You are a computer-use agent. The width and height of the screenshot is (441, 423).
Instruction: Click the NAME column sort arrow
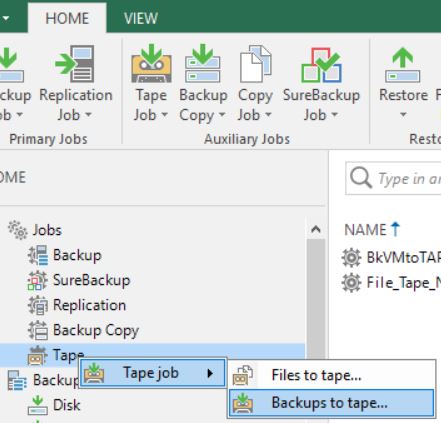click(395, 229)
